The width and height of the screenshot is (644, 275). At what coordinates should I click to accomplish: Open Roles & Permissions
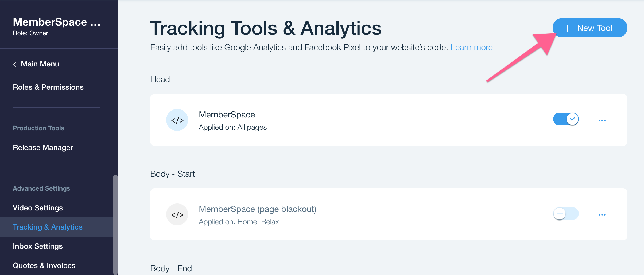[x=48, y=87]
